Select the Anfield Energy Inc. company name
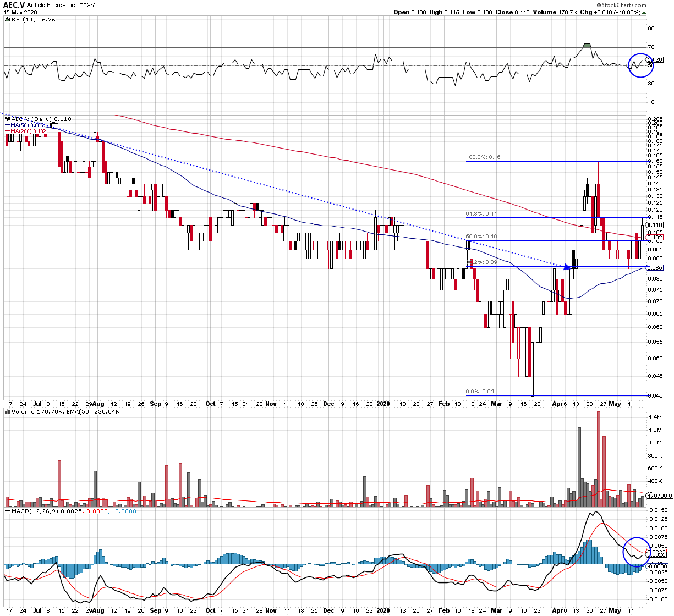Screen dimensions: 674x616 tap(51, 5)
